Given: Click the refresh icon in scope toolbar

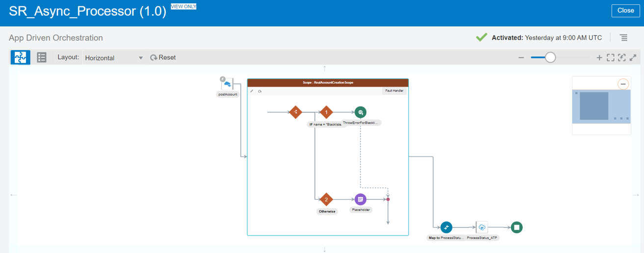Looking at the screenshot, I should pos(260,91).
